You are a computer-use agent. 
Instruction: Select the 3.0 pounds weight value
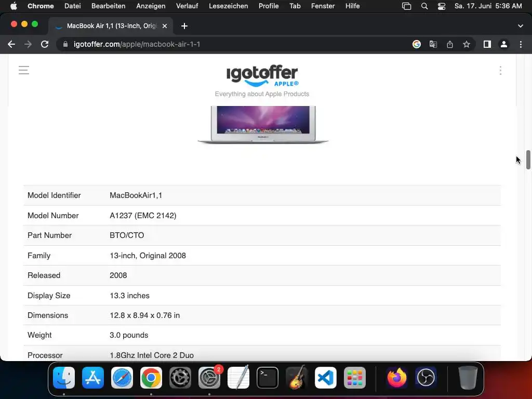[129, 335]
